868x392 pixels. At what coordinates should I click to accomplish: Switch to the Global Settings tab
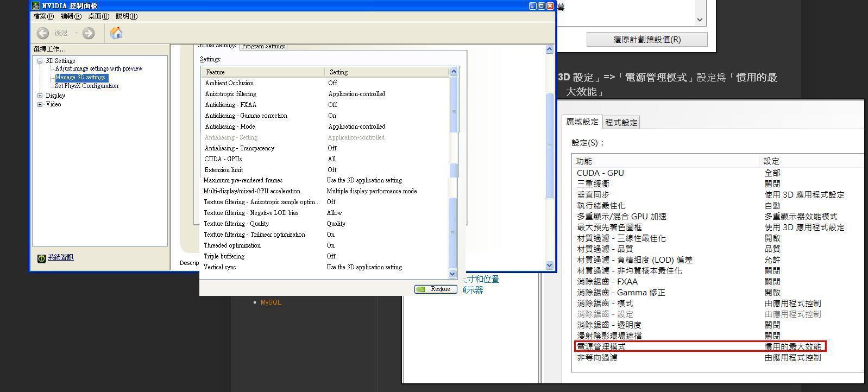click(x=216, y=46)
